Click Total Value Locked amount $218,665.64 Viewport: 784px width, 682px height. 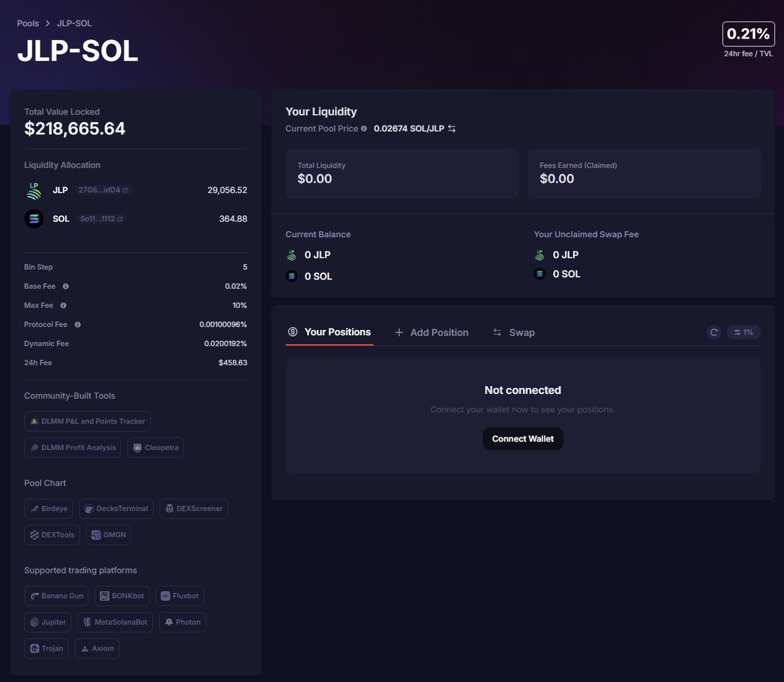[x=74, y=129]
